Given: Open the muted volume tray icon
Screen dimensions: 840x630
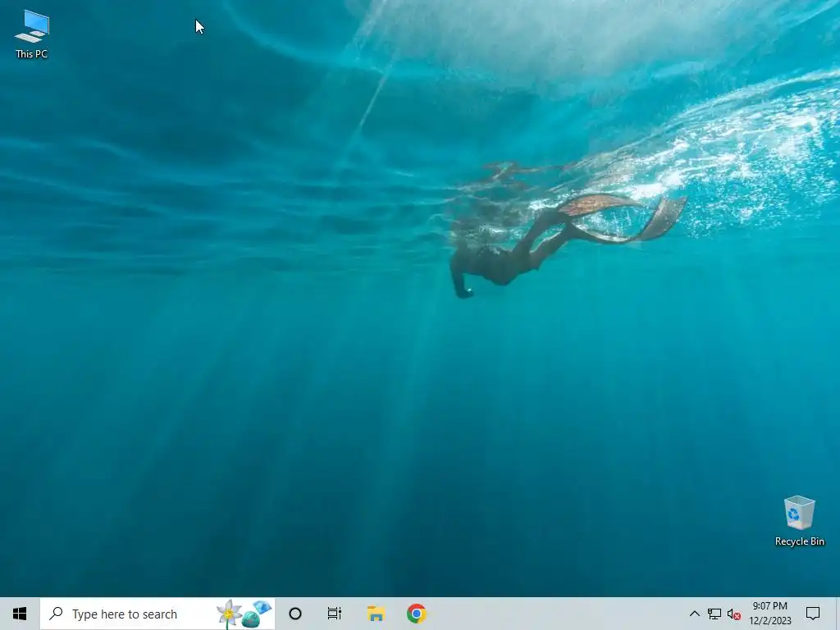Looking at the screenshot, I should [x=734, y=614].
